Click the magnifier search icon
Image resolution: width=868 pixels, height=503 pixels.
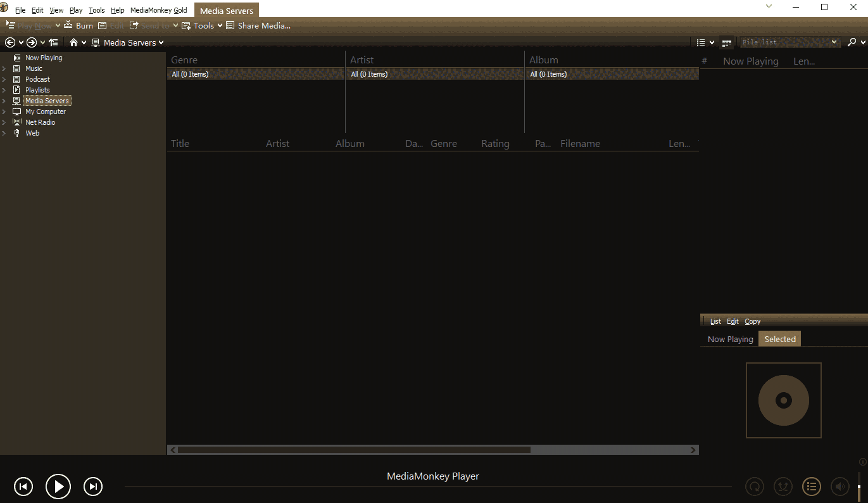click(852, 42)
